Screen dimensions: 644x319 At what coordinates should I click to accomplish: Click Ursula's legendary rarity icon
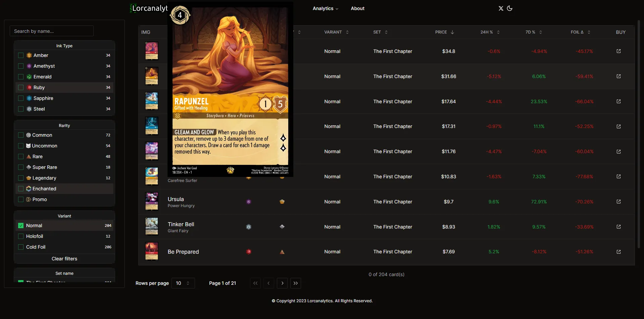pos(282,202)
